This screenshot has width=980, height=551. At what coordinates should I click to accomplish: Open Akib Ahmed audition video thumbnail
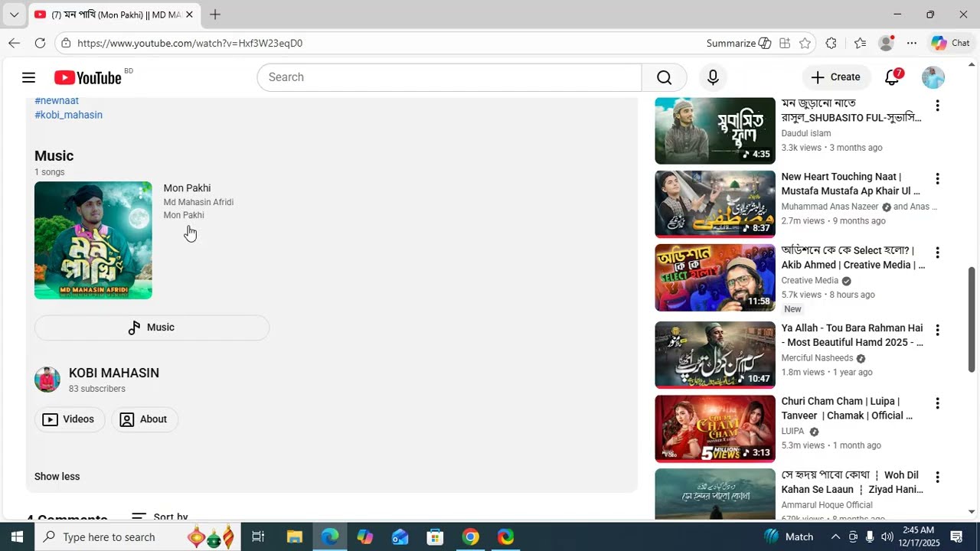715,278
